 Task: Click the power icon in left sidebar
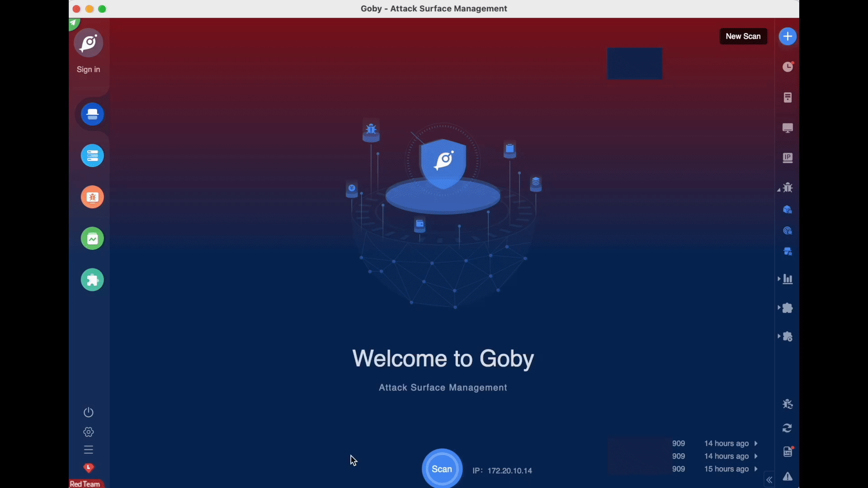pos(89,412)
